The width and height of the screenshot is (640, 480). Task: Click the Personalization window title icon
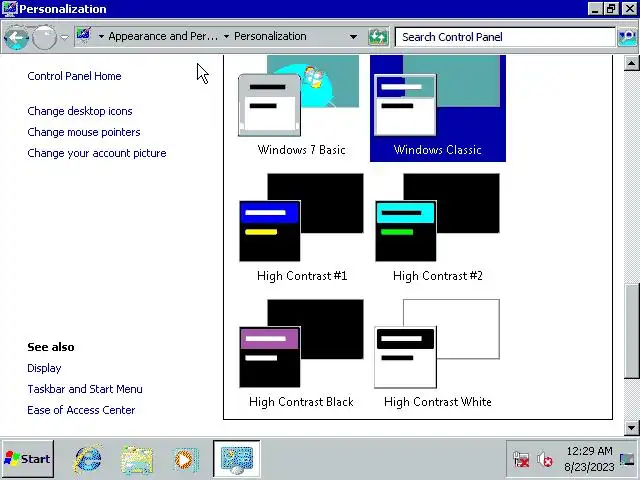coord(9,9)
